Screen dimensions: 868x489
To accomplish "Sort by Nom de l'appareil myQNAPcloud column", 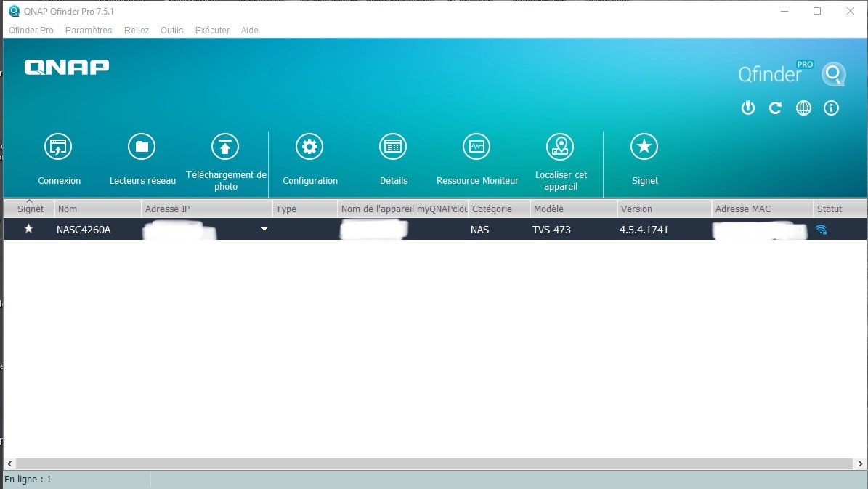I will click(403, 209).
